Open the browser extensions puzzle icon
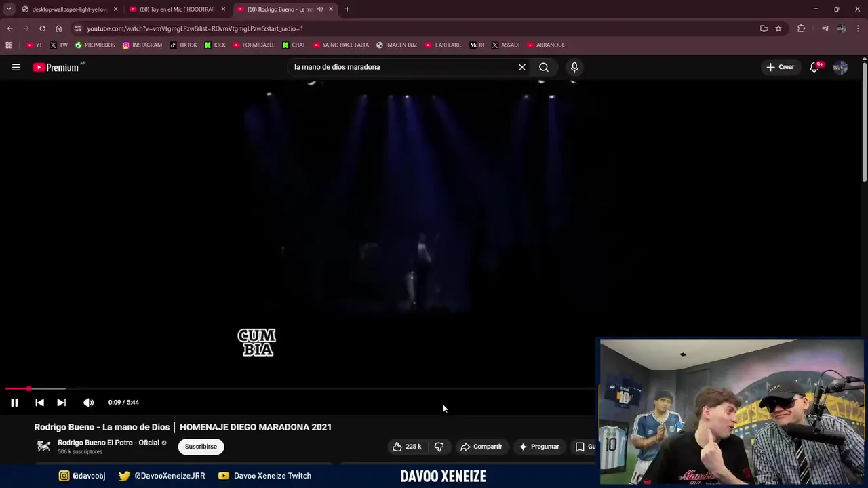868x488 pixels. (802, 28)
